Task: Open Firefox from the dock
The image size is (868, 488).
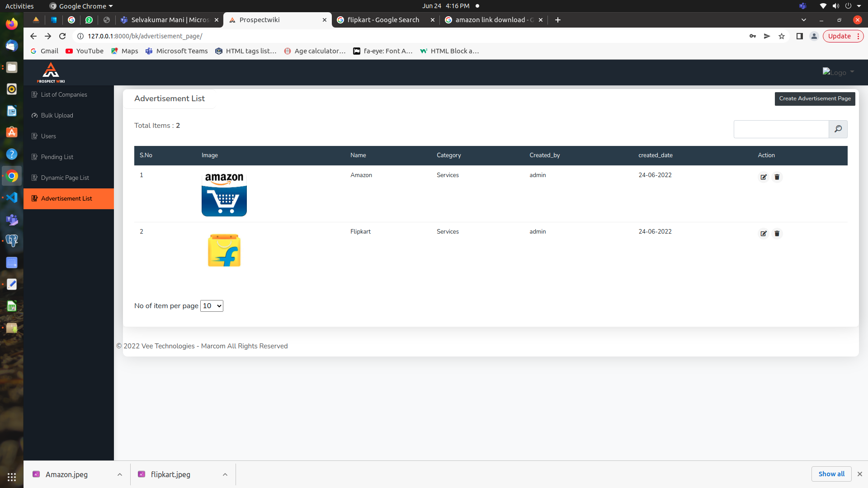Action: (x=12, y=23)
